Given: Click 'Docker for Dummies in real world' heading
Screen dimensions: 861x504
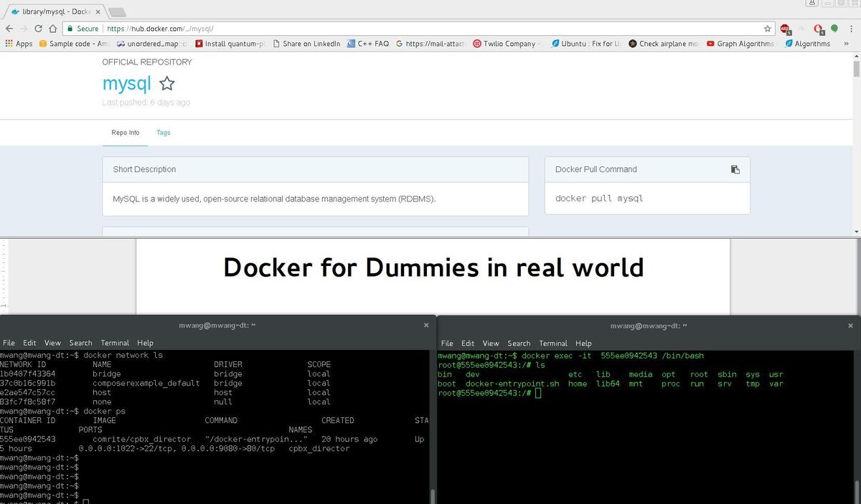Looking at the screenshot, I should (x=433, y=267).
